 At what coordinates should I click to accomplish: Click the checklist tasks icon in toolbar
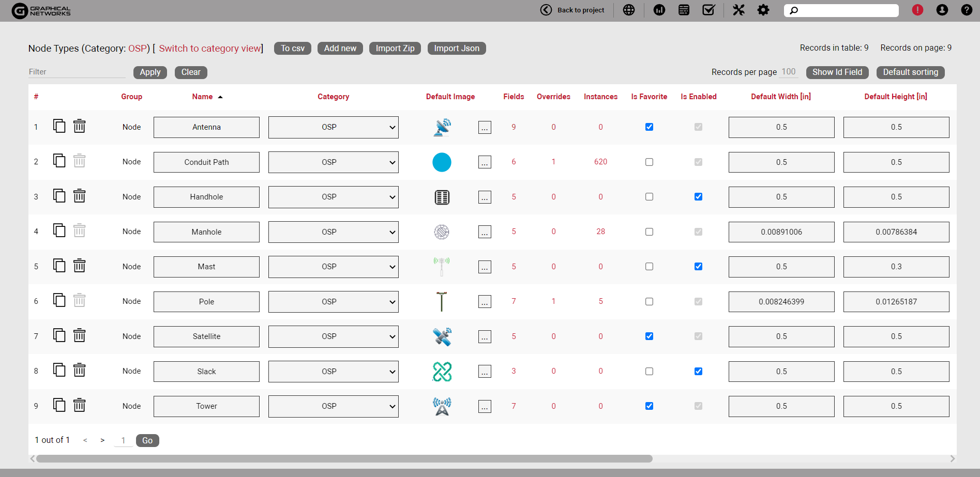coord(708,10)
